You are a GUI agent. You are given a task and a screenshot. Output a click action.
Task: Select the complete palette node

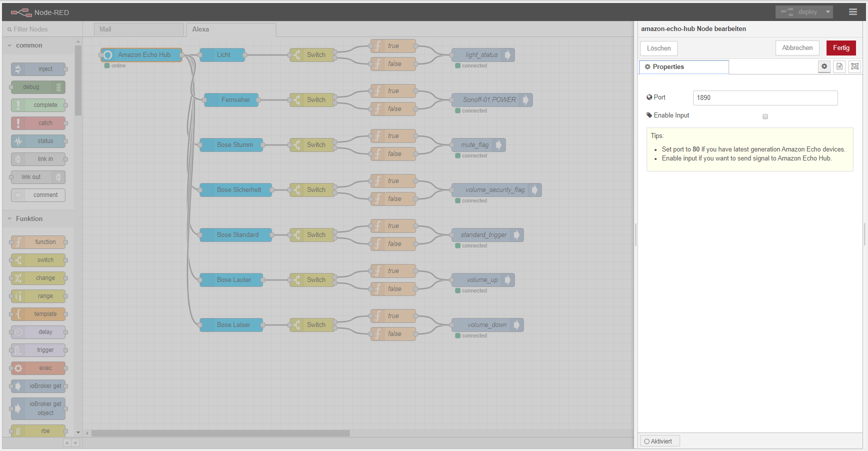(x=38, y=105)
